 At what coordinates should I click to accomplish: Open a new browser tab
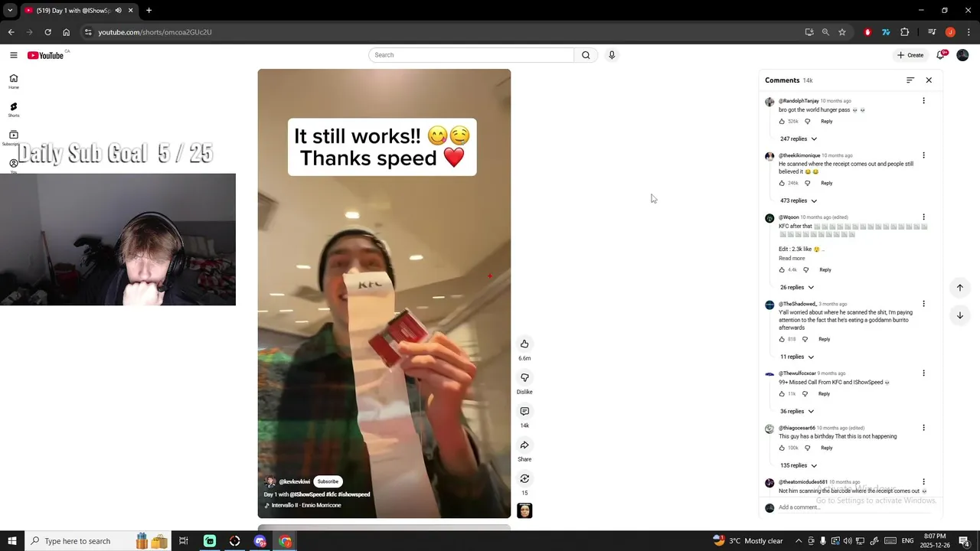[149, 11]
